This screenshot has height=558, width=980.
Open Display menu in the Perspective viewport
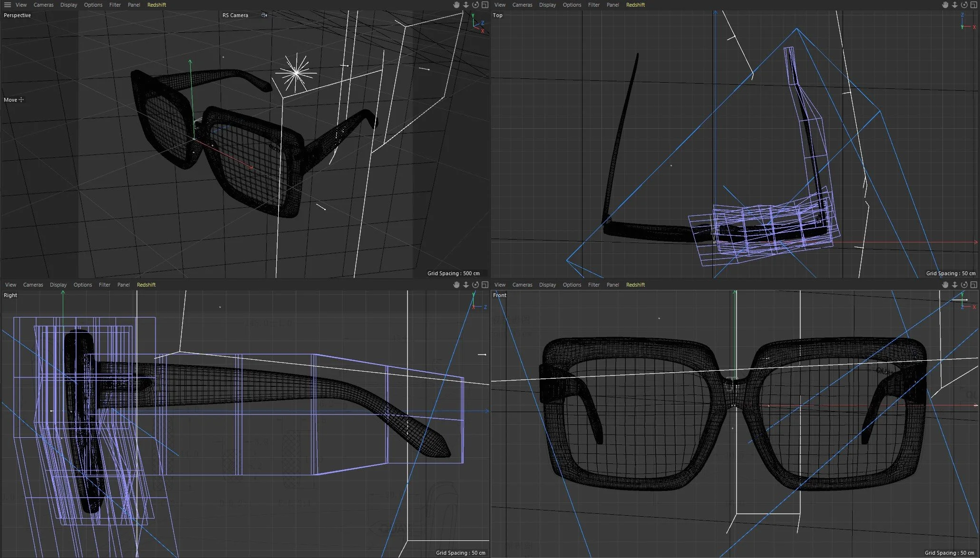pos(68,5)
